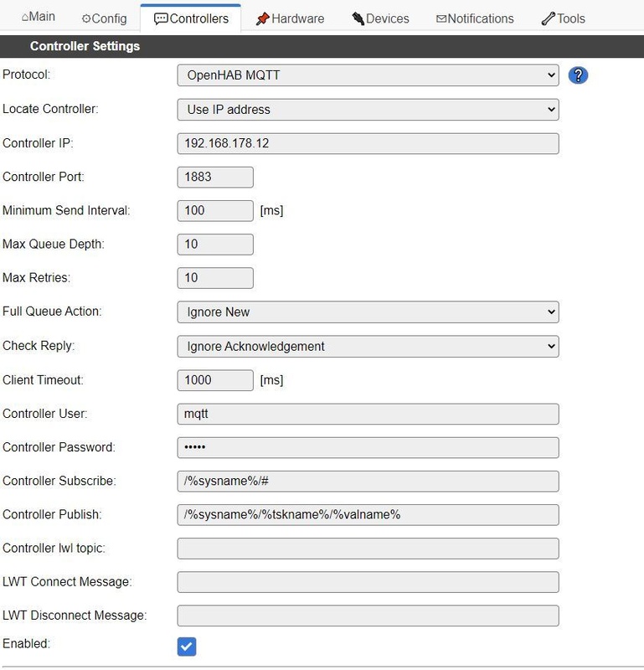644x670 pixels.
Task: Click the Protocol: label
Action: pyautogui.click(x=27, y=75)
